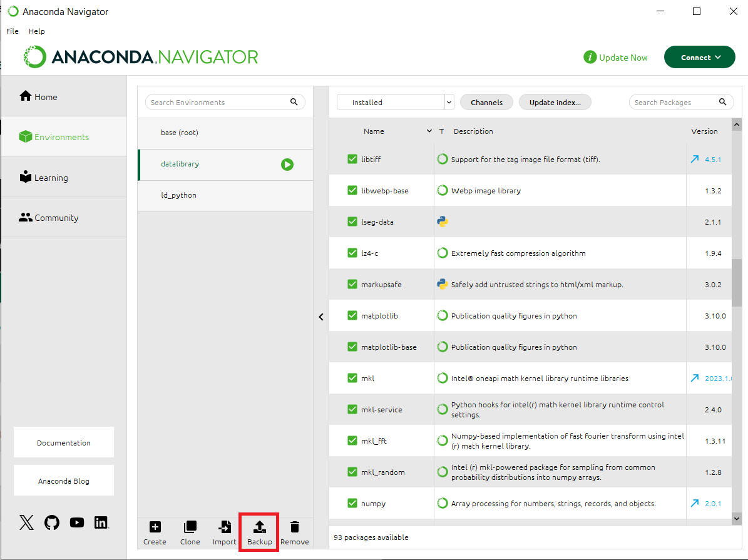Expand the Connect dropdown
Image resolution: width=748 pixels, height=560 pixels.
point(699,56)
